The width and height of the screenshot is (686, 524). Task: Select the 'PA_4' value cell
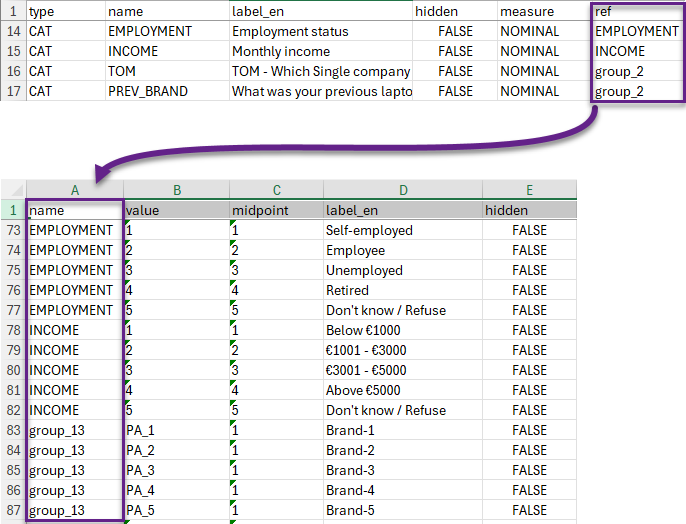pyautogui.click(x=143, y=490)
